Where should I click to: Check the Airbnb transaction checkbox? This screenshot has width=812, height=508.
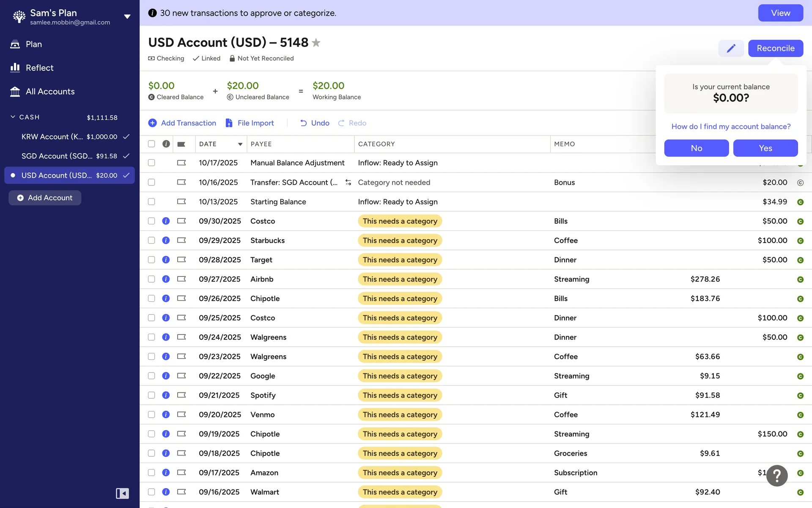151,279
